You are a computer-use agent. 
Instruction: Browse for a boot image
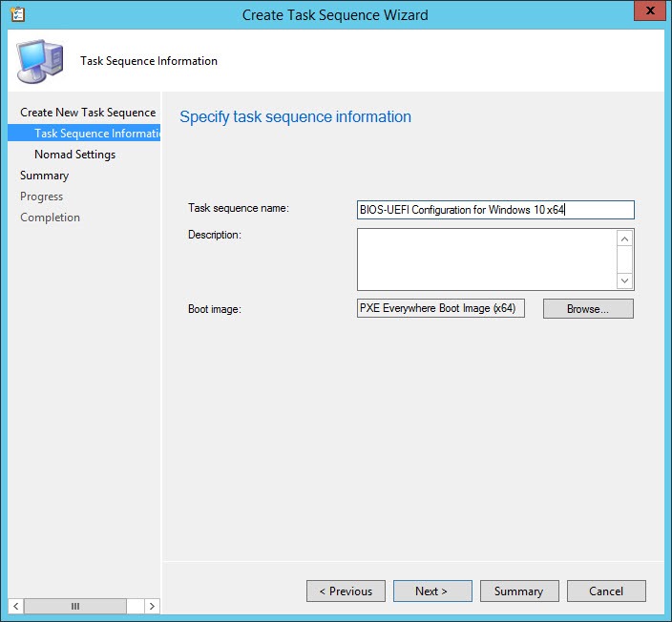(587, 309)
